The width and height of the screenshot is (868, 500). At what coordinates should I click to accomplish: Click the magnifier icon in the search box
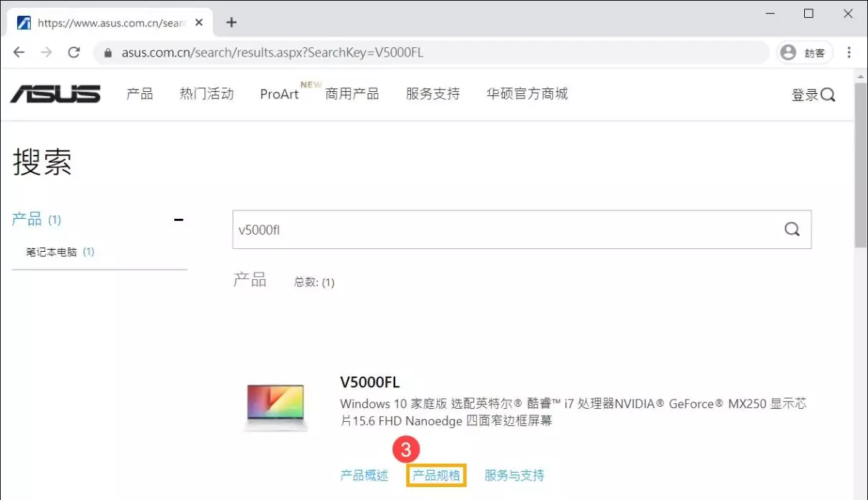click(x=791, y=230)
